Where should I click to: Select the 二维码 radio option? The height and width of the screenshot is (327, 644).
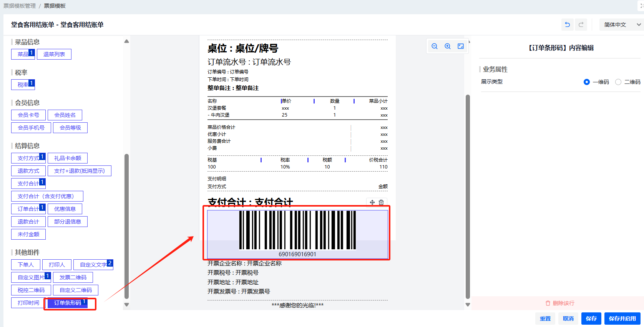click(618, 82)
